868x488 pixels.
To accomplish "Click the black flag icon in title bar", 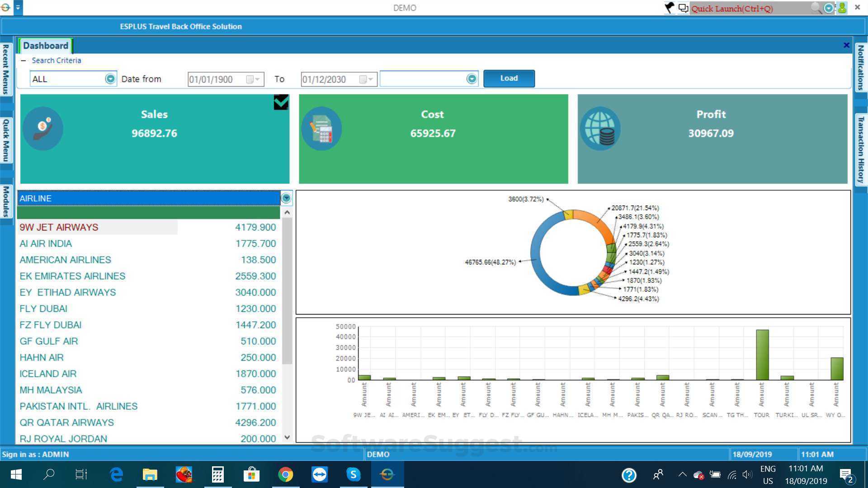I will click(669, 8).
